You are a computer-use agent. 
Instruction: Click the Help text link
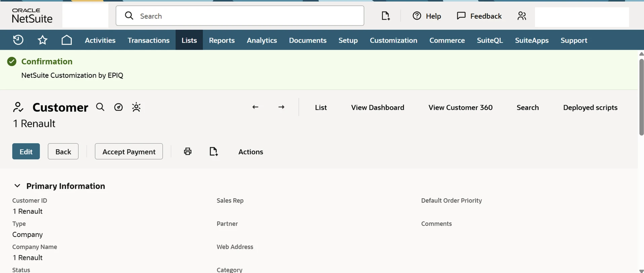click(x=433, y=16)
